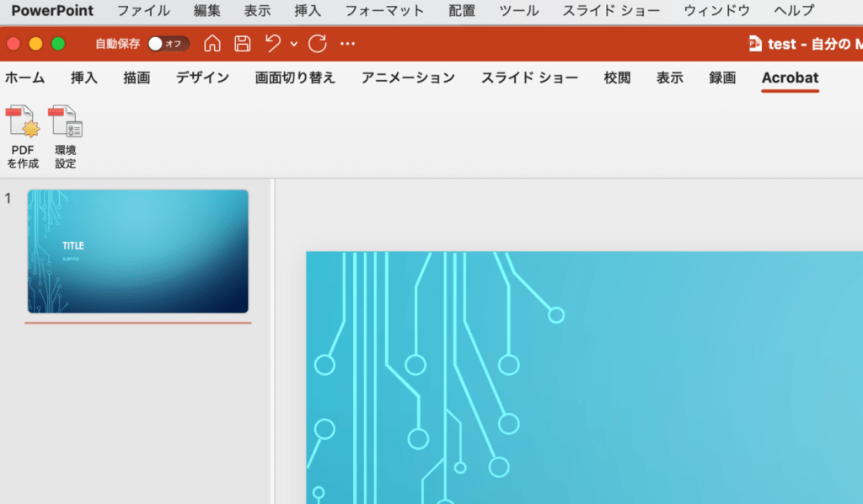Screen dimensions: 863x504
Task: Select the slide 1 thumbnail
Action: [138, 251]
